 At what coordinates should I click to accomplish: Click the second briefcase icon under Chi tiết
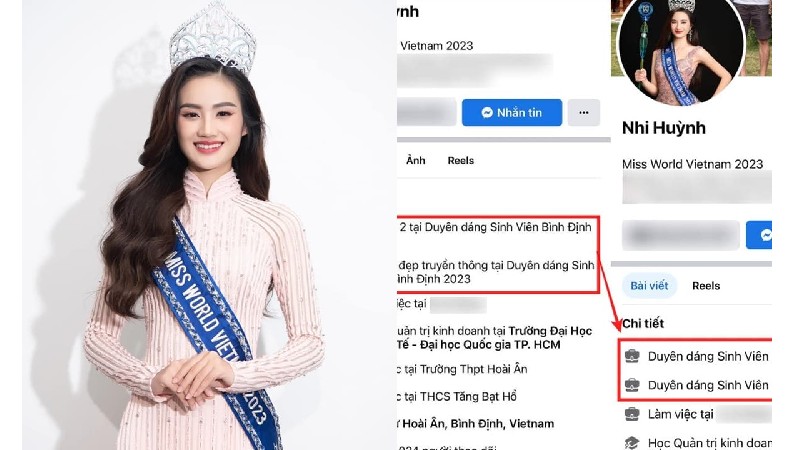pos(632,385)
